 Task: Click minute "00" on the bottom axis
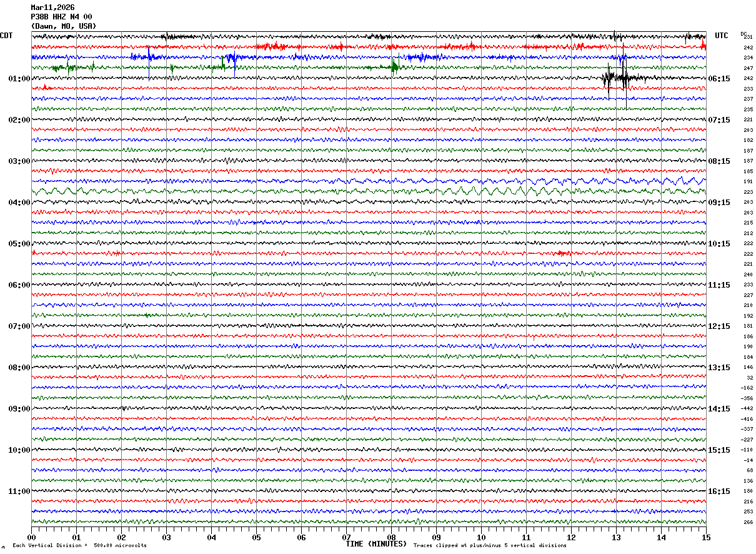coord(31,537)
